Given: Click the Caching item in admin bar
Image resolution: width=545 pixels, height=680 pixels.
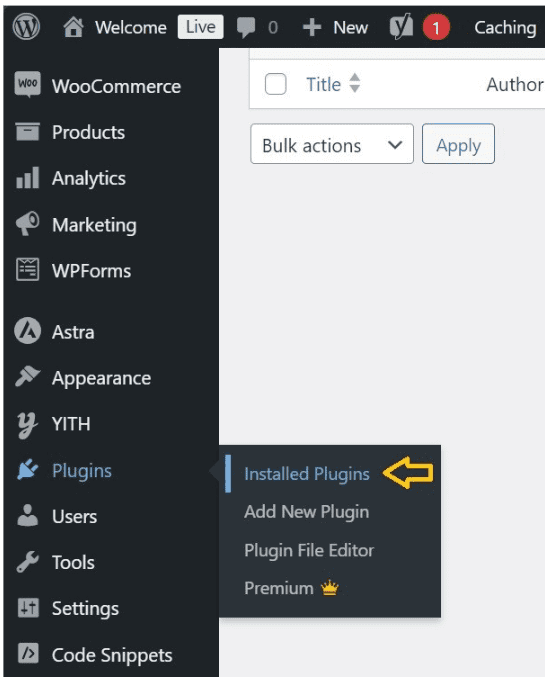Looking at the screenshot, I should (505, 27).
